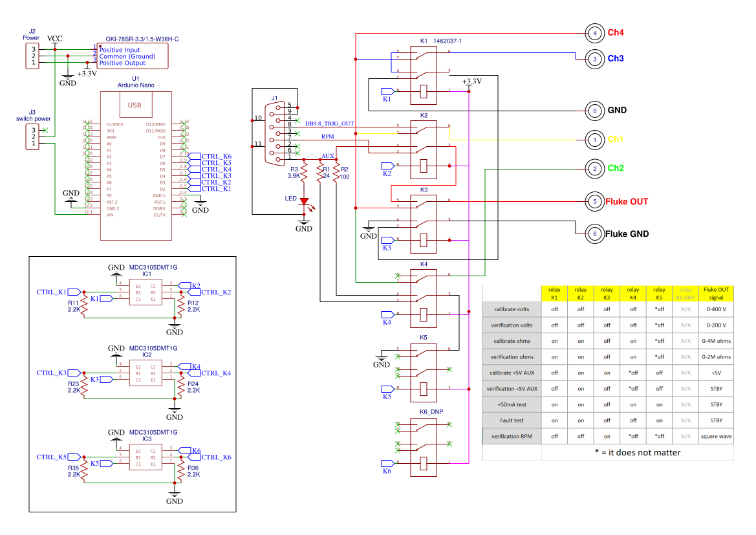Toggle the K3 cell in calibrate ohms row
This screenshot has width=756, height=535.
tap(607, 341)
